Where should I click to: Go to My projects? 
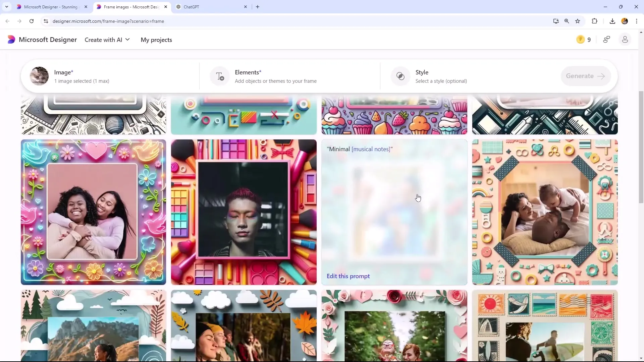pos(156,40)
